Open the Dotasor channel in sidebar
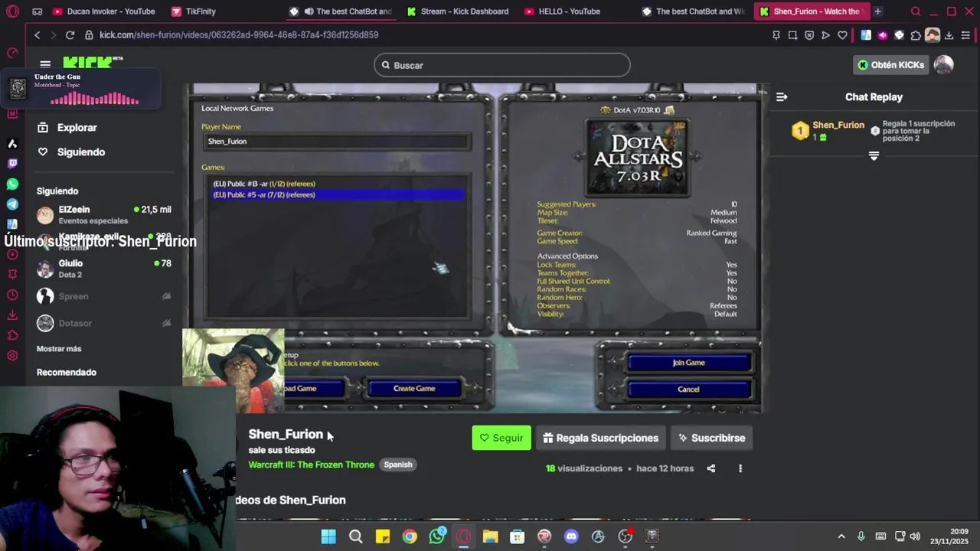The width and height of the screenshot is (980, 551). [104, 323]
